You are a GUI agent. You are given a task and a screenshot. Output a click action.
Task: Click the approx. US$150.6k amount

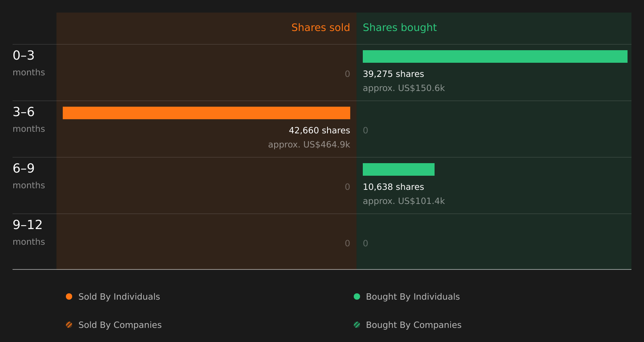coord(404,88)
